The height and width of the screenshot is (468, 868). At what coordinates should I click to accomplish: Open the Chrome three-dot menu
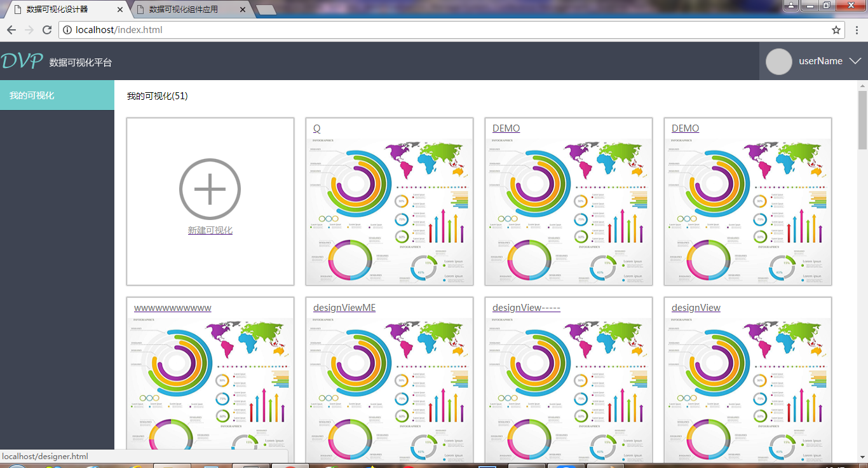tap(857, 30)
